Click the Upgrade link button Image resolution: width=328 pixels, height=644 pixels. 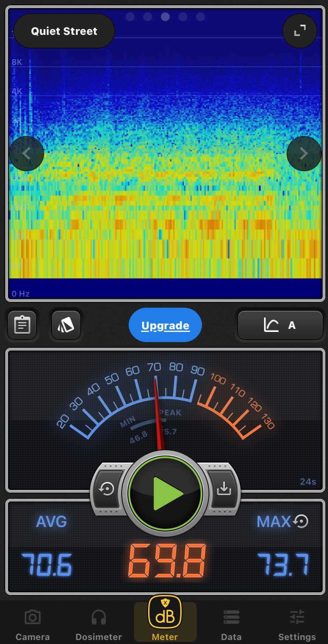point(165,326)
